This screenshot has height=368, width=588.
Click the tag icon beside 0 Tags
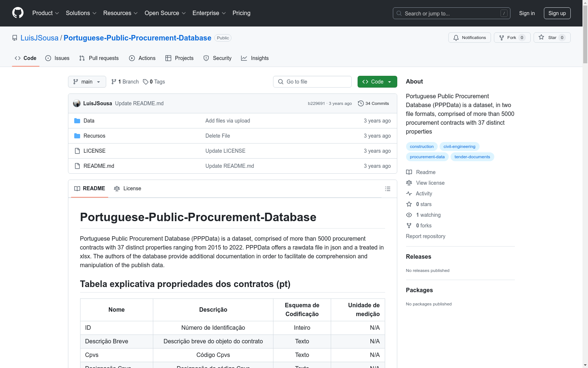(x=146, y=82)
